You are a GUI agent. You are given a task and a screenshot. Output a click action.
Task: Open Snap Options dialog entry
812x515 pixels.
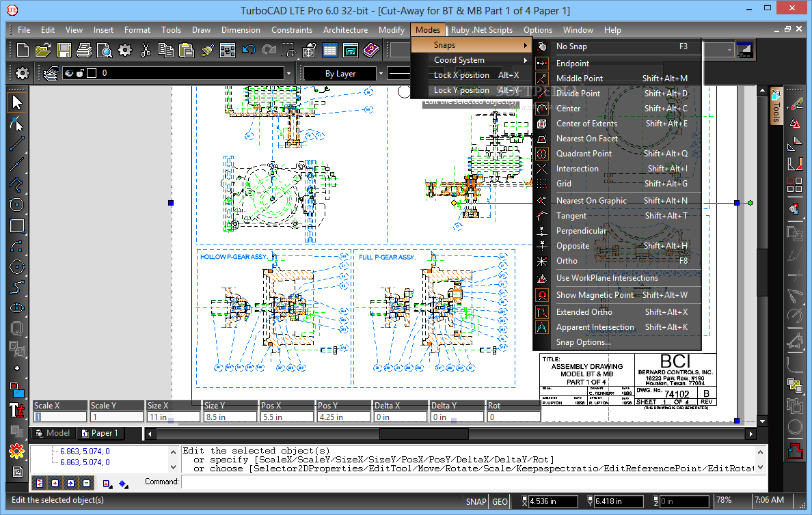point(617,342)
